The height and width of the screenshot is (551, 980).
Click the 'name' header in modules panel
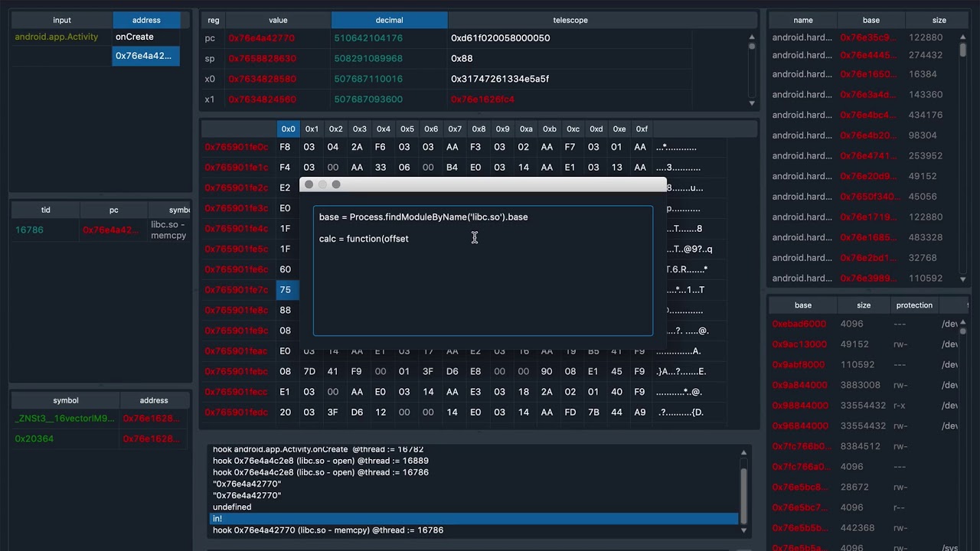coord(803,20)
